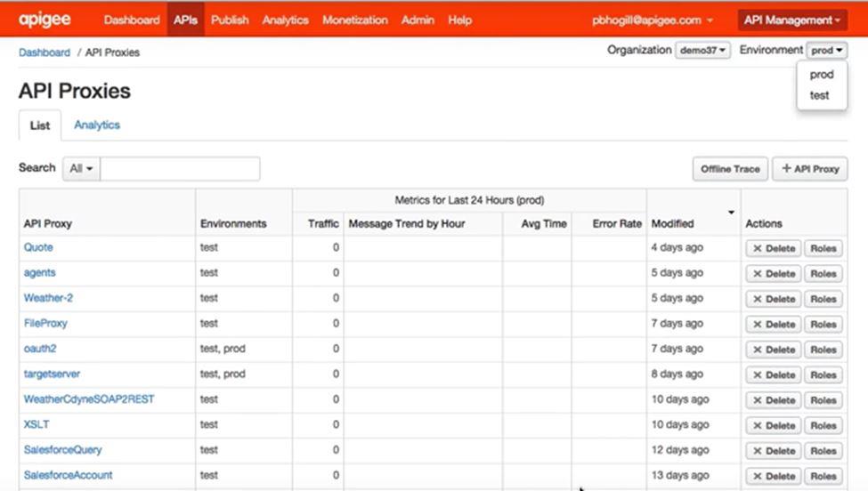Open the Publish menu
The width and height of the screenshot is (868, 491).
click(230, 20)
